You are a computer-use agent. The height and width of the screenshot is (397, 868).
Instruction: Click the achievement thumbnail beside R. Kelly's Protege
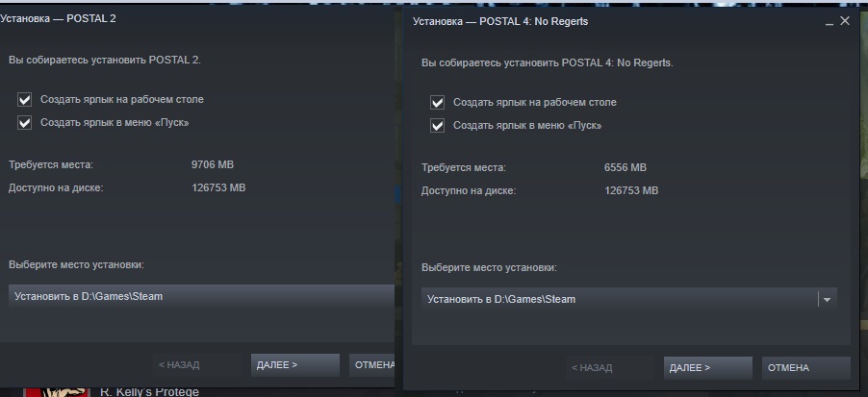(x=56, y=392)
